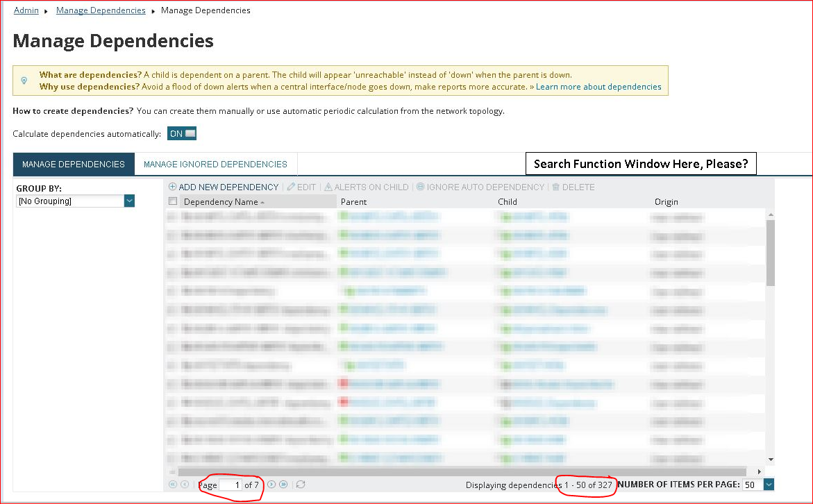Switch to Manage Dependencies tab
Image resolution: width=813 pixels, height=504 pixels.
click(x=74, y=164)
